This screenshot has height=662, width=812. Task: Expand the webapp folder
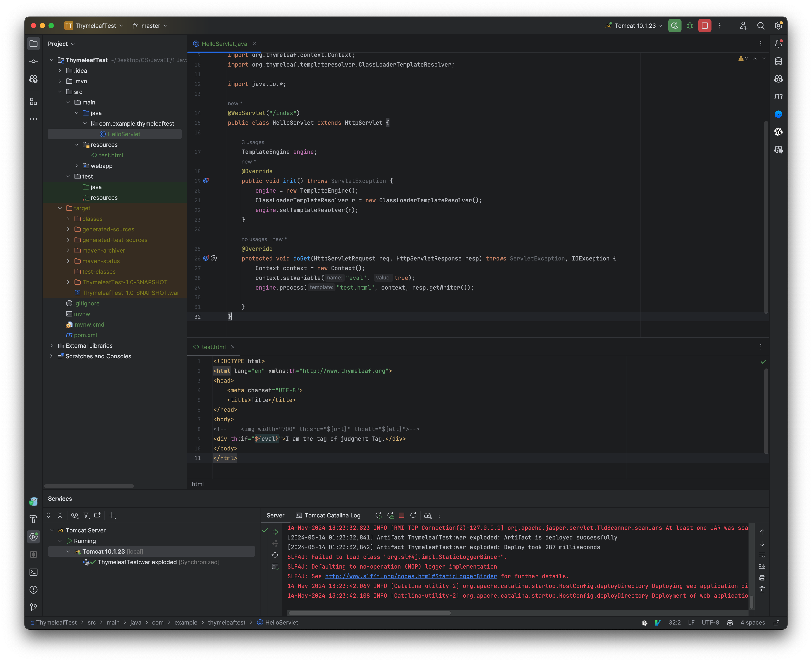77,166
